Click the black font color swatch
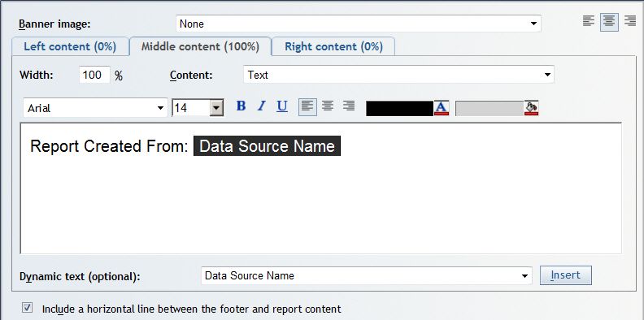This screenshot has width=644, height=320. pyautogui.click(x=399, y=109)
